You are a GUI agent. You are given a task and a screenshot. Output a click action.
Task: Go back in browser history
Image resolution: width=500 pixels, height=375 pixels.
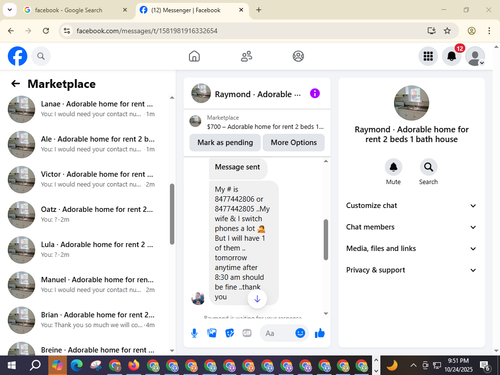click(11, 31)
